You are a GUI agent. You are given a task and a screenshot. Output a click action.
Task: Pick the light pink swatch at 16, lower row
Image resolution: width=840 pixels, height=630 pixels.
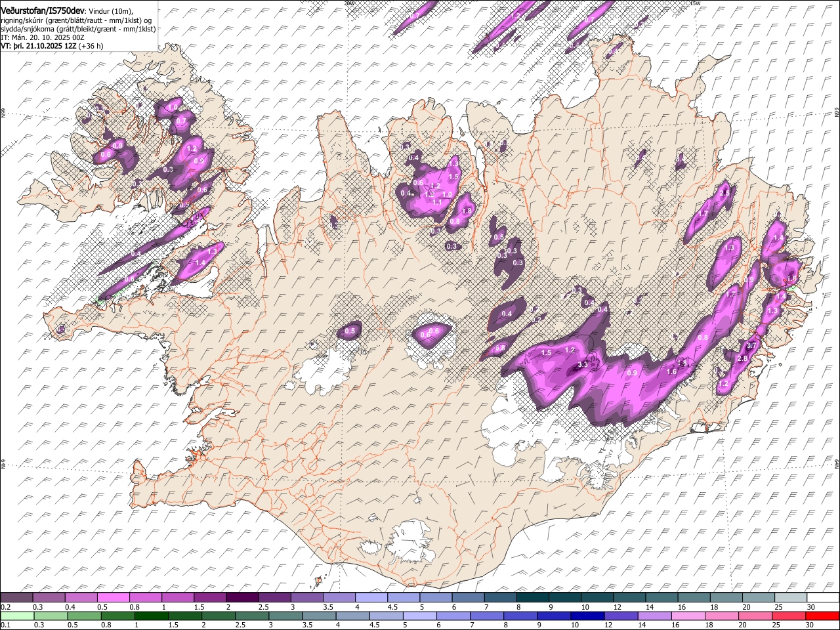coord(688,616)
